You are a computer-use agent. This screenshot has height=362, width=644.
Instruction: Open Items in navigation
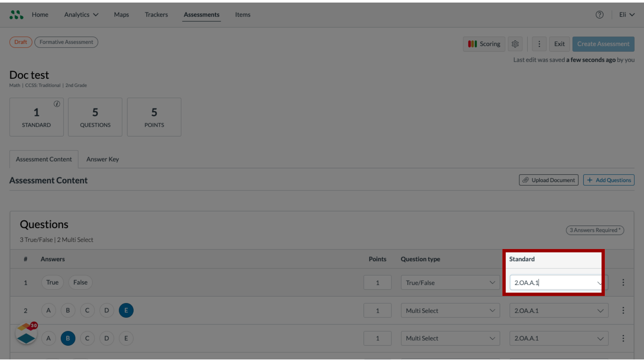pos(243,15)
